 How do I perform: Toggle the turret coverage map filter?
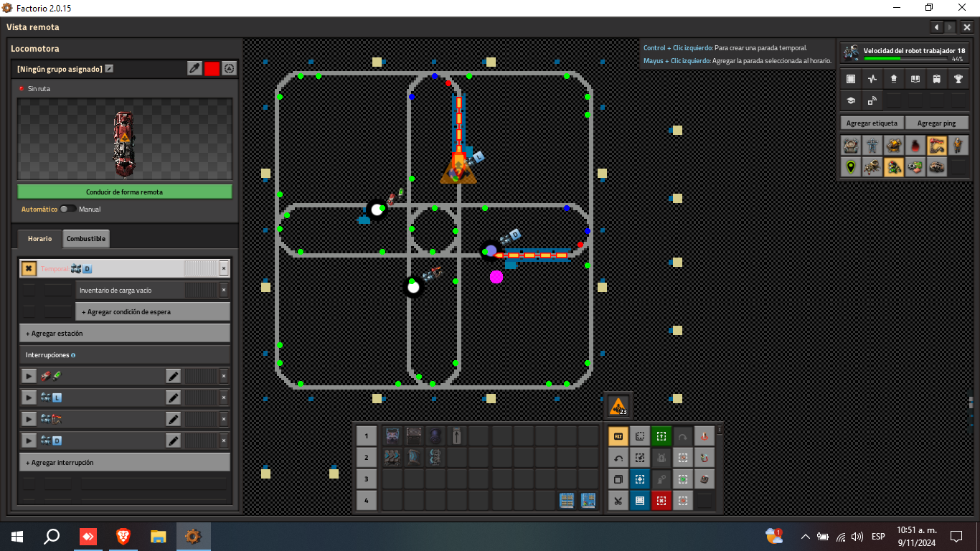coord(894,146)
